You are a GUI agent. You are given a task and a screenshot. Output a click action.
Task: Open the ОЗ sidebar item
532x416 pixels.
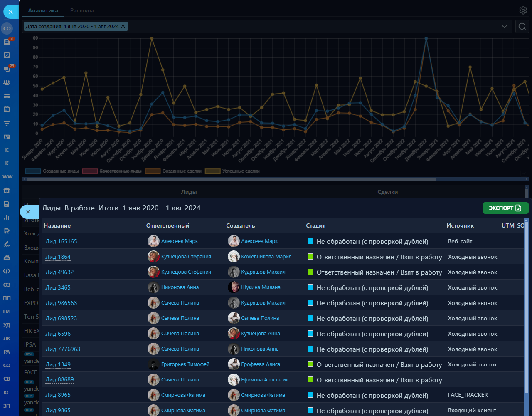coord(7,285)
